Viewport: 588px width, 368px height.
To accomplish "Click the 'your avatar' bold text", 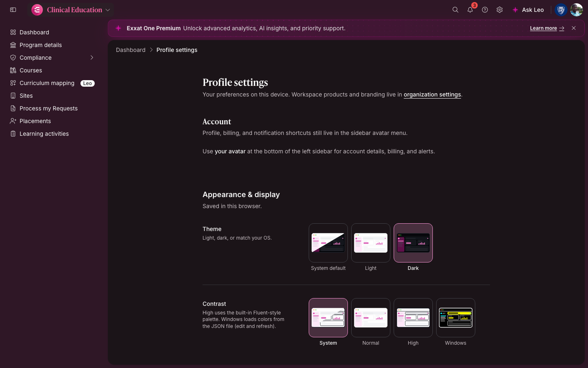I will 230,151.
